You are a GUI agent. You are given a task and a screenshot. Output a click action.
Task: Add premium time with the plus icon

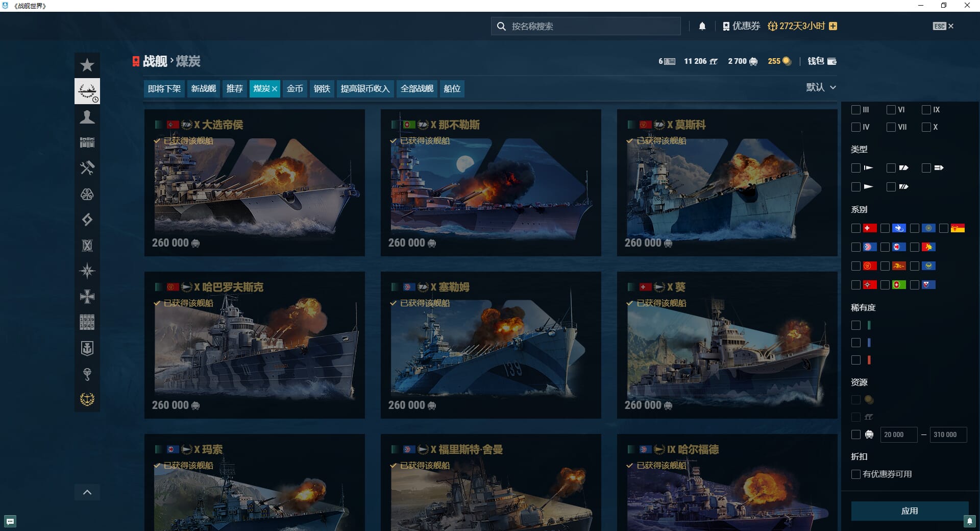click(x=833, y=26)
